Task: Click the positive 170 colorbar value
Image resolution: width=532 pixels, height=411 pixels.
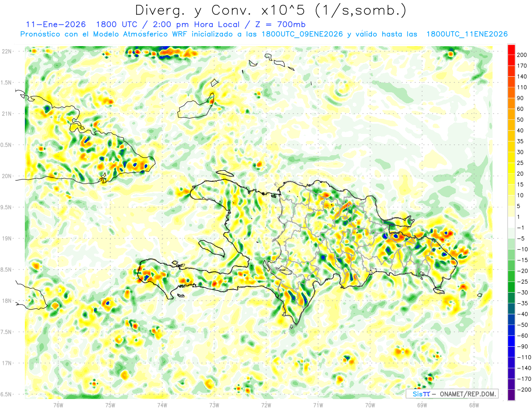Action: pyautogui.click(x=522, y=66)
